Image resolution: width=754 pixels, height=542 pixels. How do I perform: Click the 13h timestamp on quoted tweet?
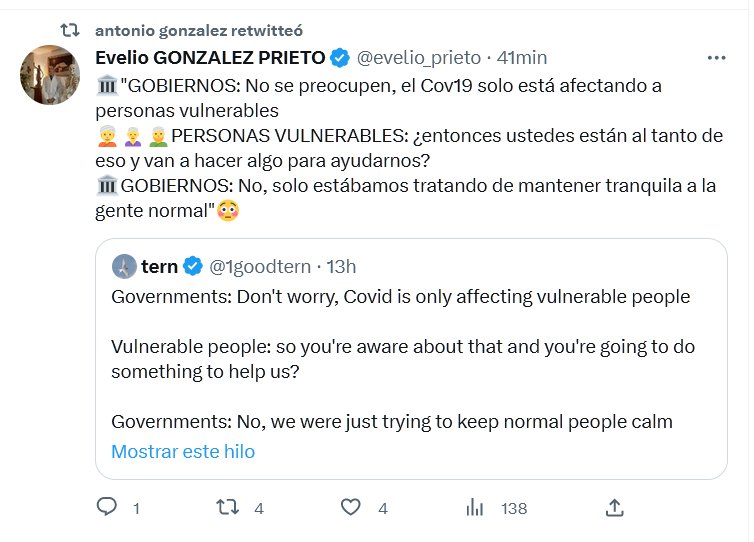pyautogui.click(x=341, y=266)
